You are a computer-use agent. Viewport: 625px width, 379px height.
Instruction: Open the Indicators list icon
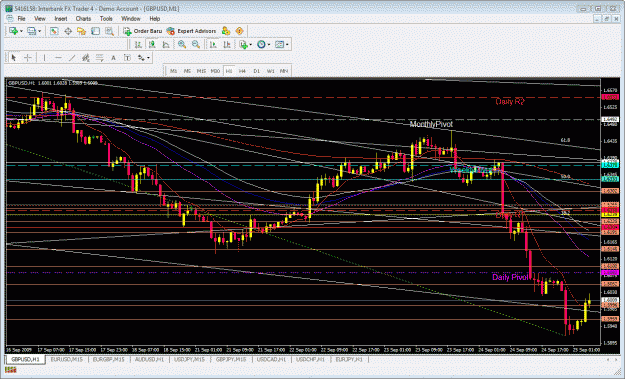(244, 45)
